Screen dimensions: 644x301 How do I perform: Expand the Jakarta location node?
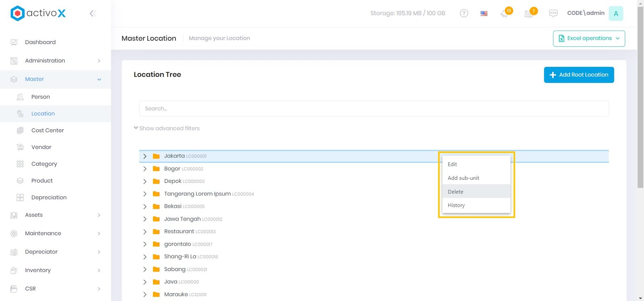click(x=145, y=156)
